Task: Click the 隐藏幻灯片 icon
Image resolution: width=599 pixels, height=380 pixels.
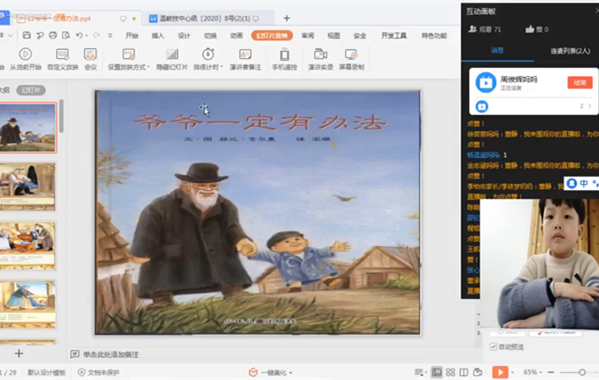Action: tap(172, 54)
